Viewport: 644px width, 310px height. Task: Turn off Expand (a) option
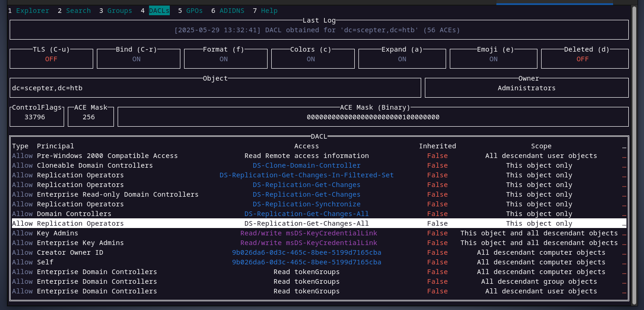point(402,59)
